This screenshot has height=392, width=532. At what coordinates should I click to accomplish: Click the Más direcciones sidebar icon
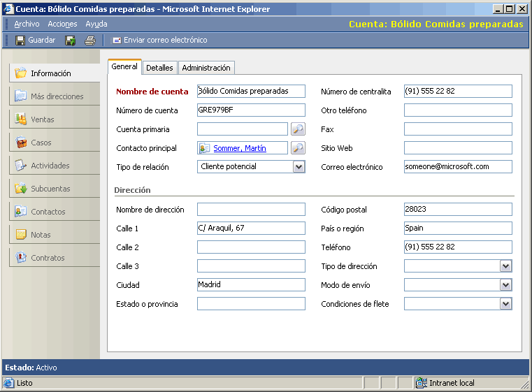click(21, 96)
